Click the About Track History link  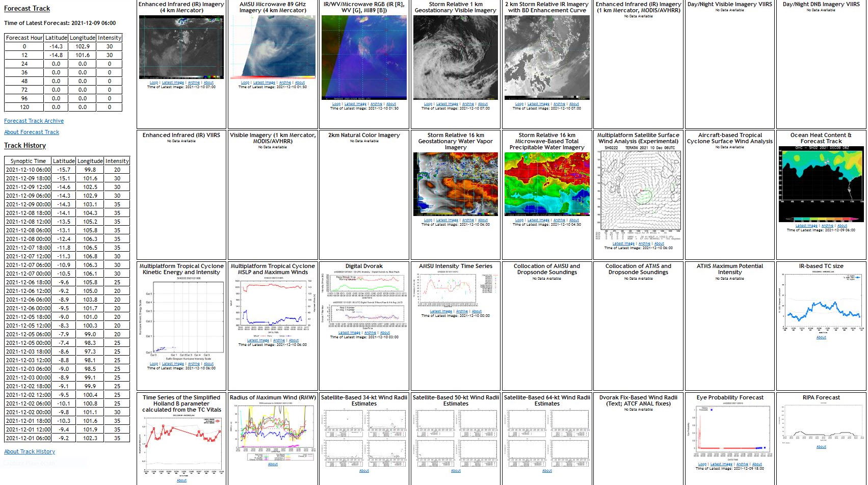(29, 451)
